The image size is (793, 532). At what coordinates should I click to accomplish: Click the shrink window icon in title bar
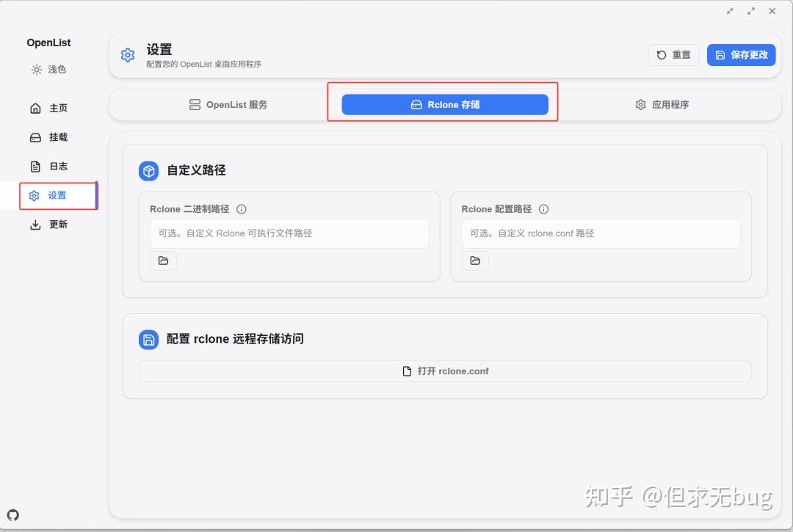[x=730, y=11]
